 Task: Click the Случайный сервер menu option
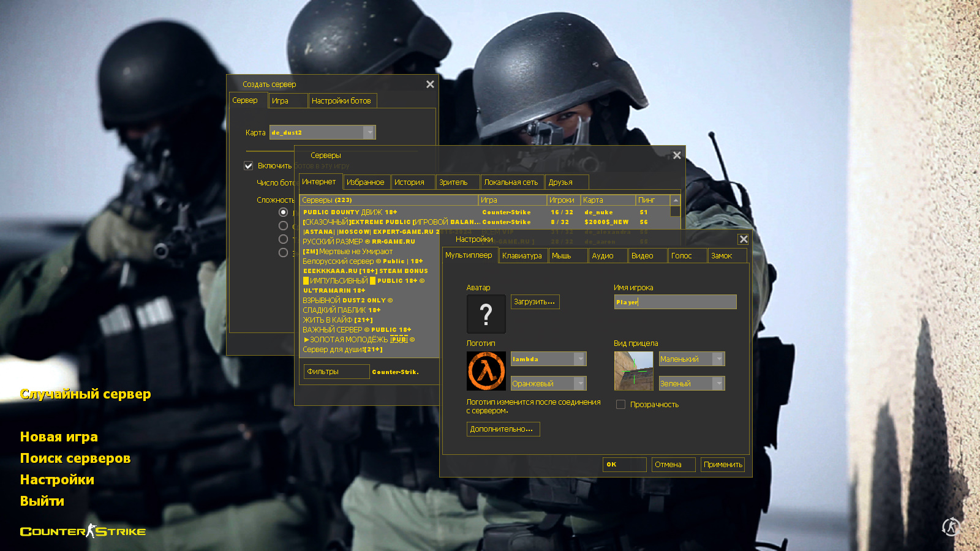85,394
